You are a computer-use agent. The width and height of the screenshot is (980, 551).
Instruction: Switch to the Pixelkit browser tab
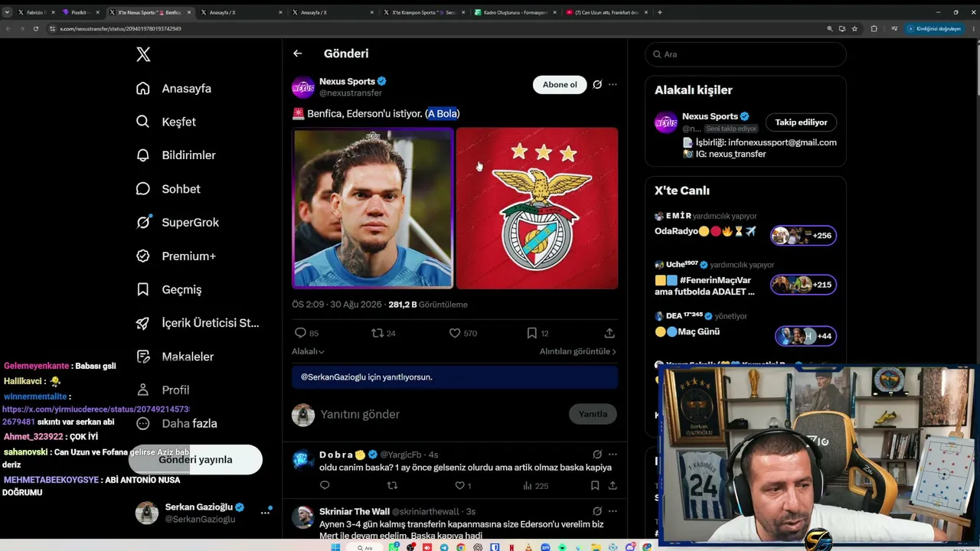[x=80, y=12]
